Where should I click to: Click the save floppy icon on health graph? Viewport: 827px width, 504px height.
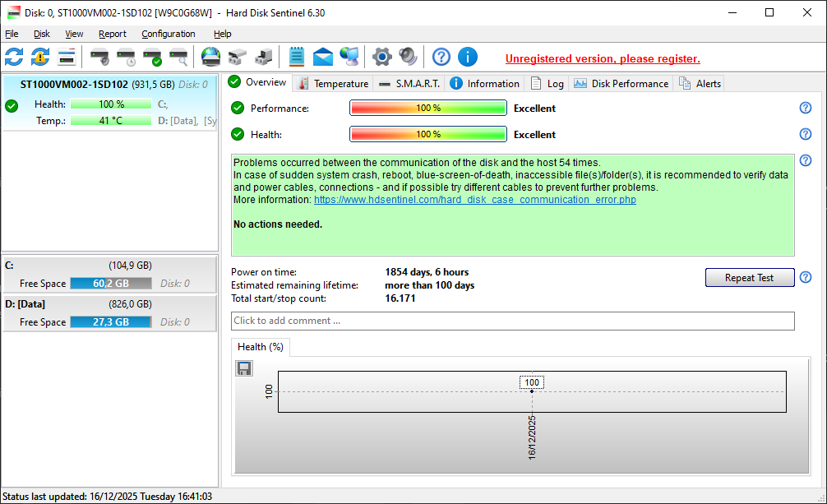(x=244, y=368)
